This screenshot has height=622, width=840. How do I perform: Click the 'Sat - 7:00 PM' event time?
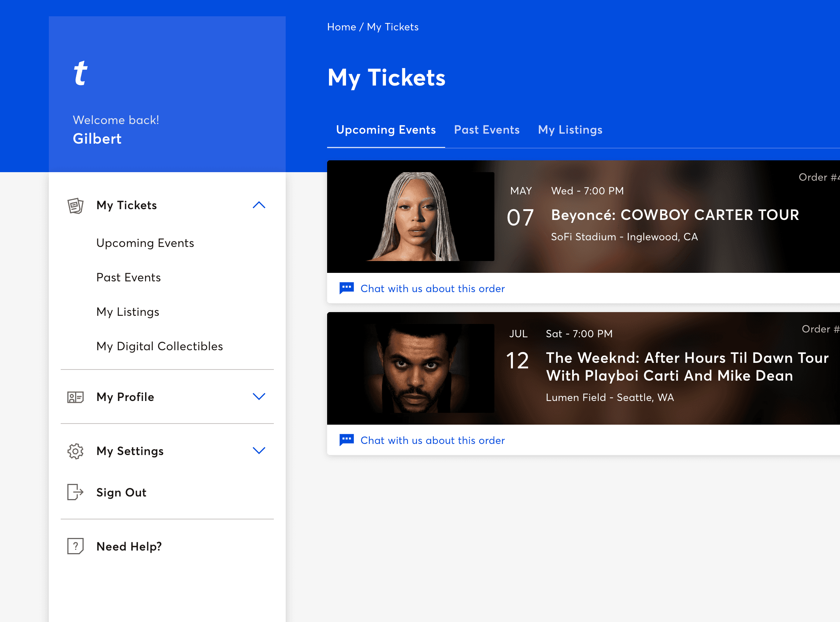tap(579, 334)
